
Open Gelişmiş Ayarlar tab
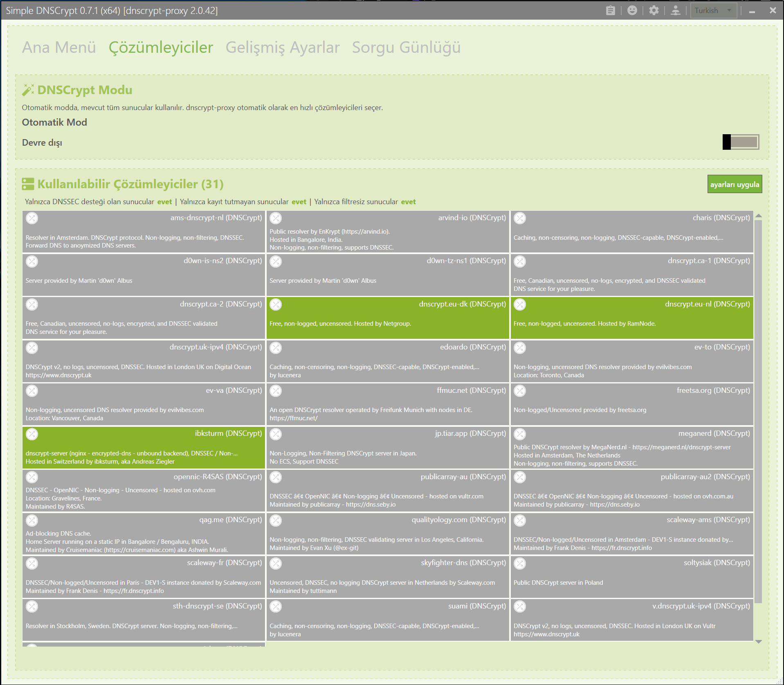(283, 47)
